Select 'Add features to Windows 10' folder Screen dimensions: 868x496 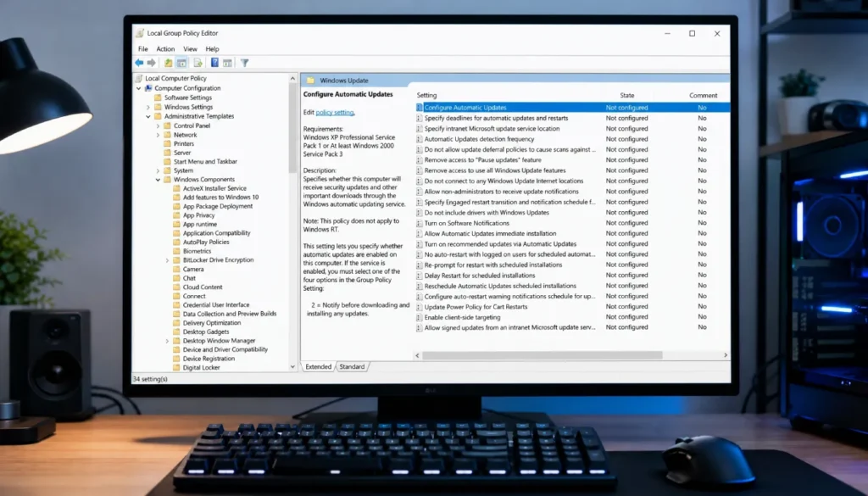pyautogui.click(x=221, y=197)
